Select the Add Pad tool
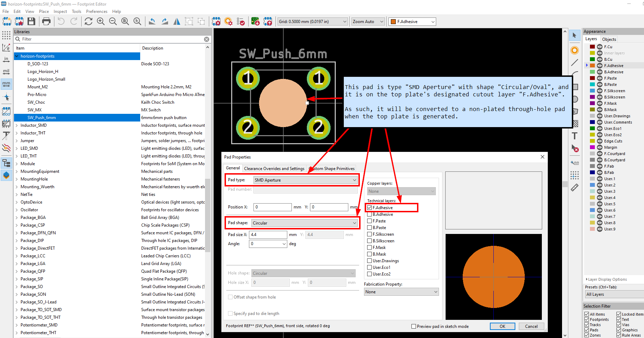Image resolution: width=644 pixels, height=338 pixels. pyautogui.click(x=575, y=50)
